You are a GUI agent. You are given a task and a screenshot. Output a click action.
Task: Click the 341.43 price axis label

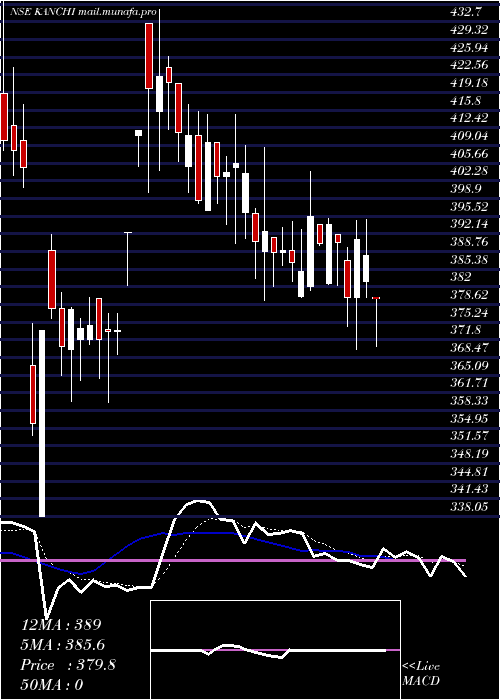[x=470, y=489]
